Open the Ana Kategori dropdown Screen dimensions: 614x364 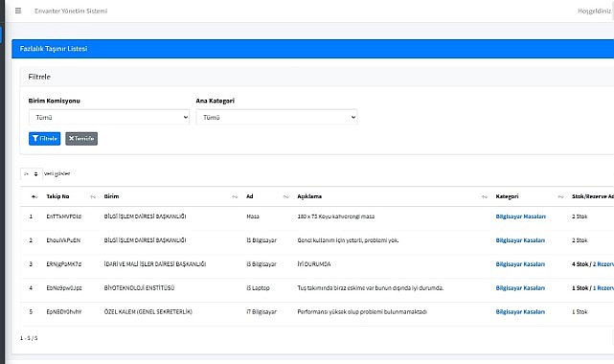(x=277, y=117)
